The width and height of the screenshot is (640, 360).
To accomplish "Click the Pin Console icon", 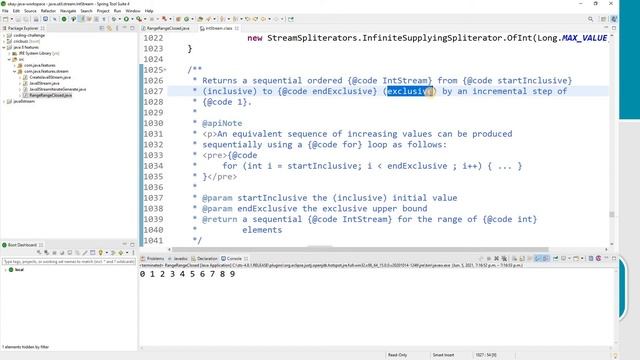I will pos(556,258).
